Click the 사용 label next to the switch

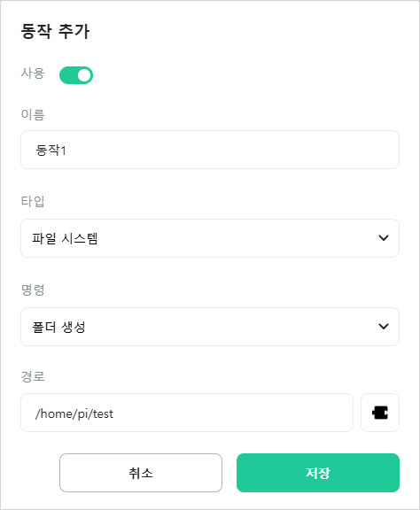[33, 73]
